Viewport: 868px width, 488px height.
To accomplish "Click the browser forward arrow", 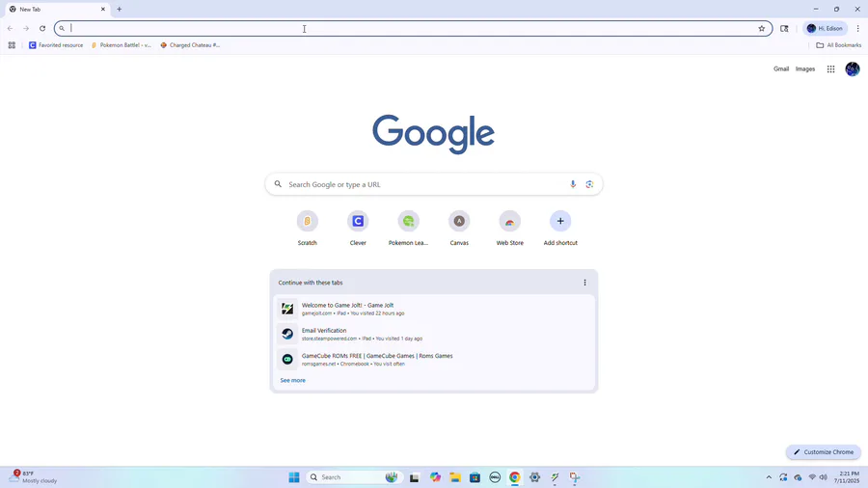I will 26,28.
